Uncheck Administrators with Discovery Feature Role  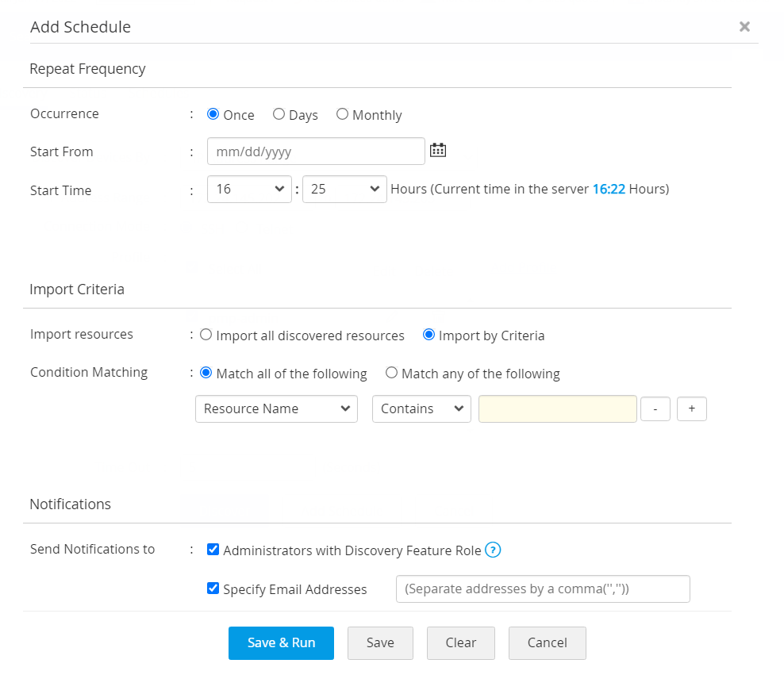tap(213, 550)
